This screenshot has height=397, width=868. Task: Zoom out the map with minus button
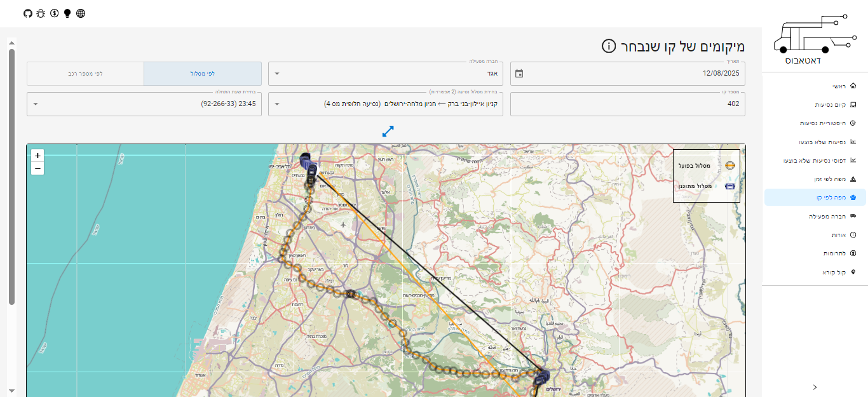coord(37,168)
